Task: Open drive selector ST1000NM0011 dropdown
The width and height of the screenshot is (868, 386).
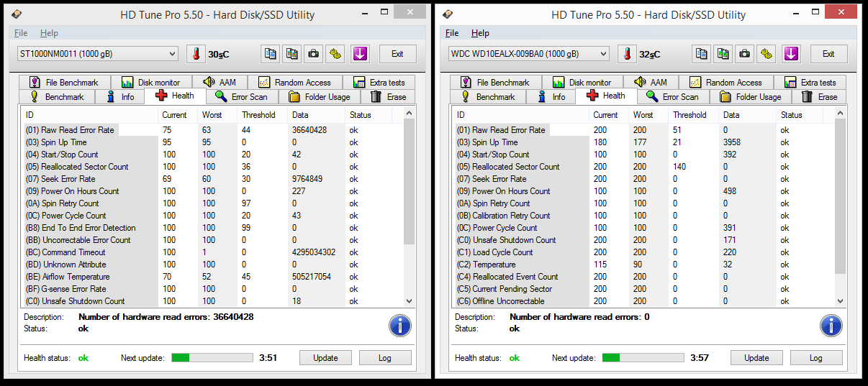Action: [x=98, y=54]
